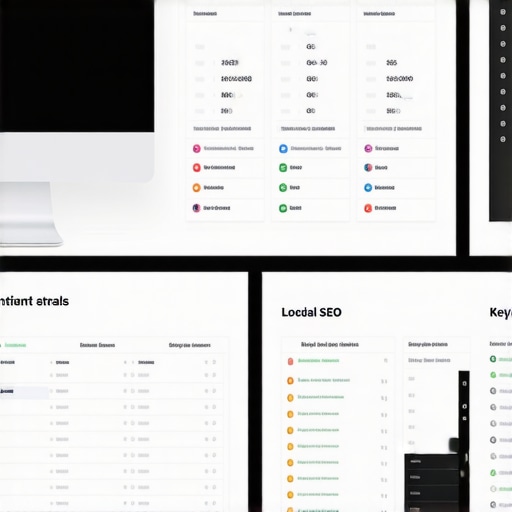The image size is (512, 512).
Task: Click the half-red half-blue round icon
Action: (x=368, y=168)
